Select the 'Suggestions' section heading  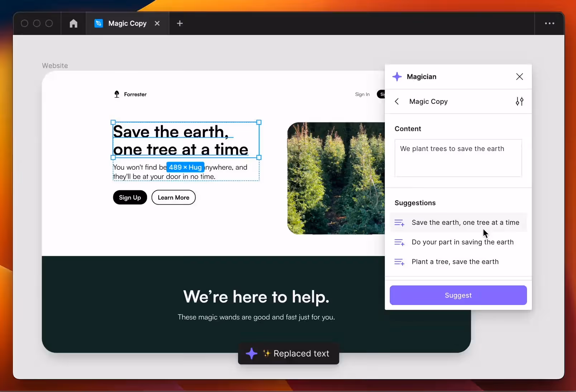tap(415, 203)
